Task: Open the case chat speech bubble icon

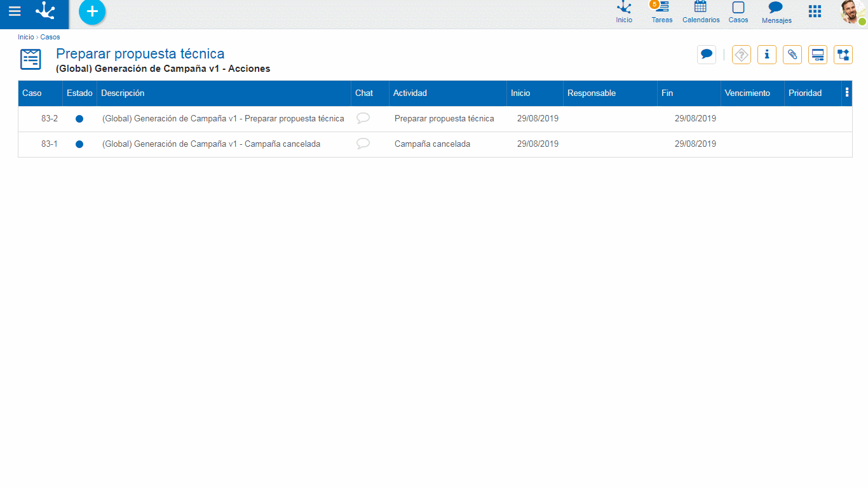Action: [x=706, y=55]
